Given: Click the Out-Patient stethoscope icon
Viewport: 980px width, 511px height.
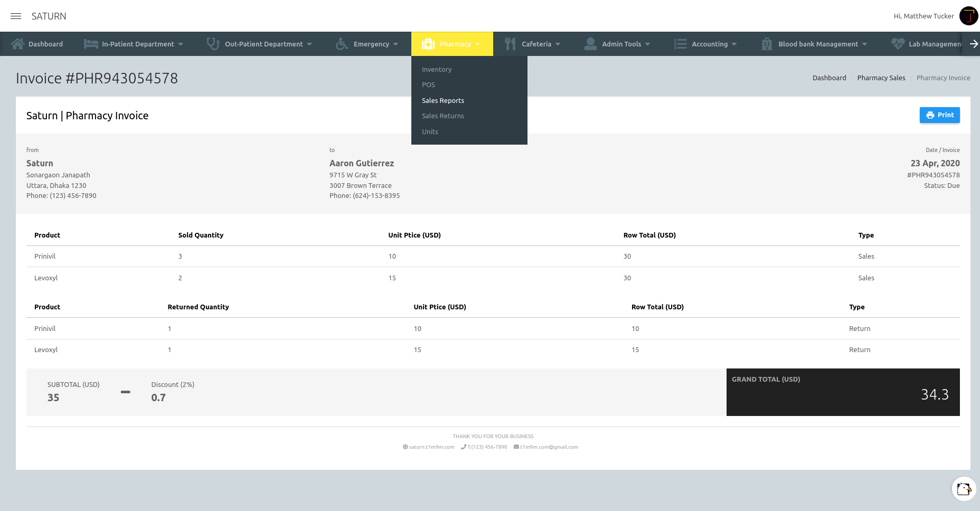Looking at the screenshot, I should tap(213, 44).
